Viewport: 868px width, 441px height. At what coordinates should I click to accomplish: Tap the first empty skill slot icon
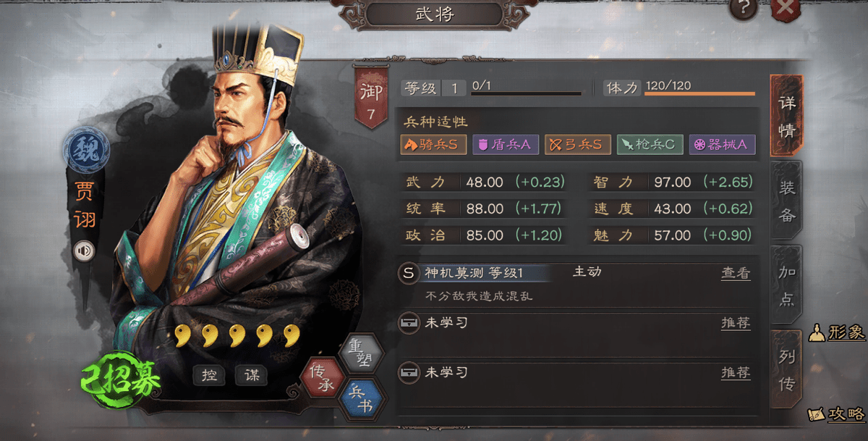(409, 324)
